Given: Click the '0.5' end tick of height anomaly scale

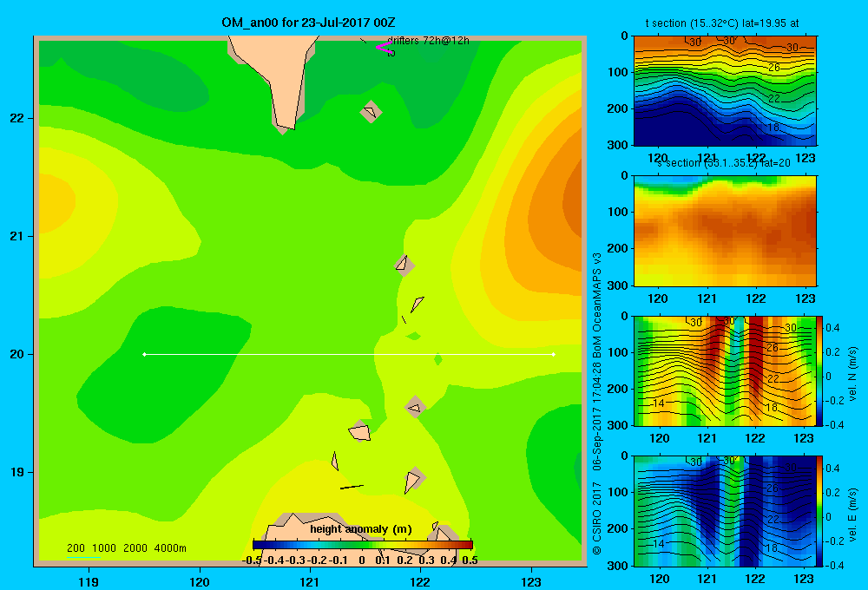Looking at the screenshot, I should coord(470,560).
